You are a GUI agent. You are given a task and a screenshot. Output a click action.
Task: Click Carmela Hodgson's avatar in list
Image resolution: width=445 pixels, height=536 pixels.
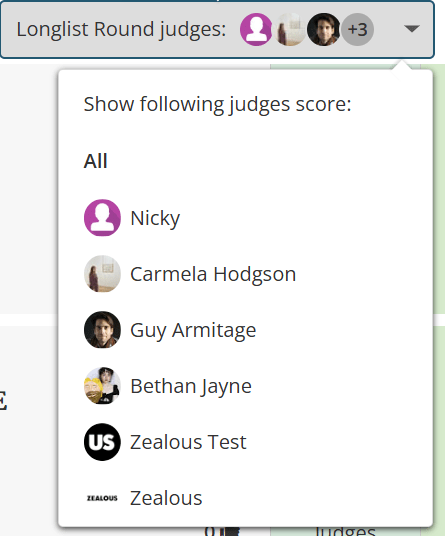(x=102, y=274)
